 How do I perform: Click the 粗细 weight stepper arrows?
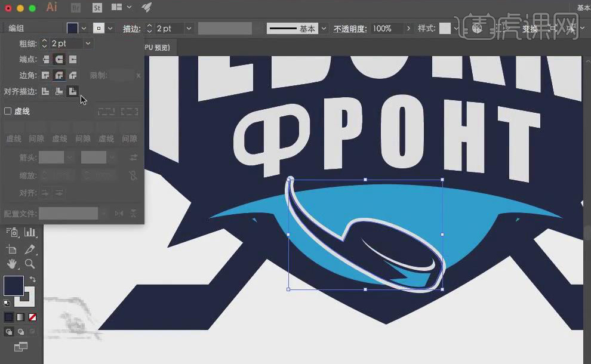45,44
